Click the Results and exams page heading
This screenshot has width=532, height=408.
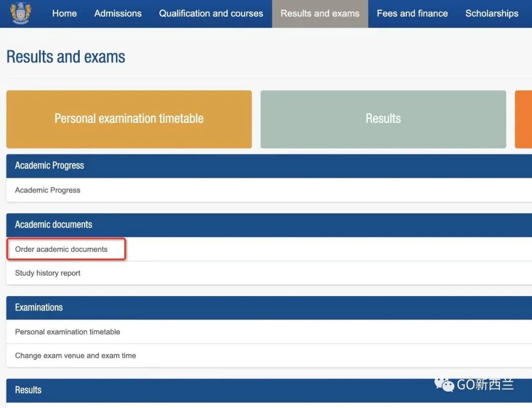coord(66,57)
